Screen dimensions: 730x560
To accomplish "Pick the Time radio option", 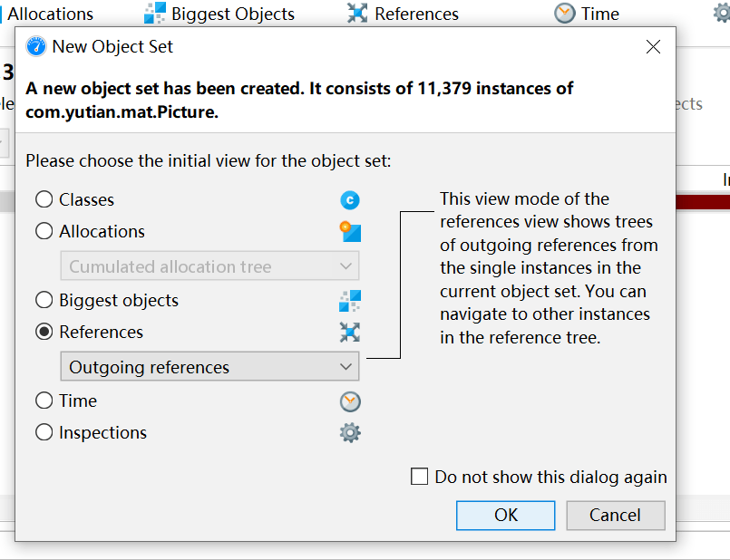I will tap(44, 401).
